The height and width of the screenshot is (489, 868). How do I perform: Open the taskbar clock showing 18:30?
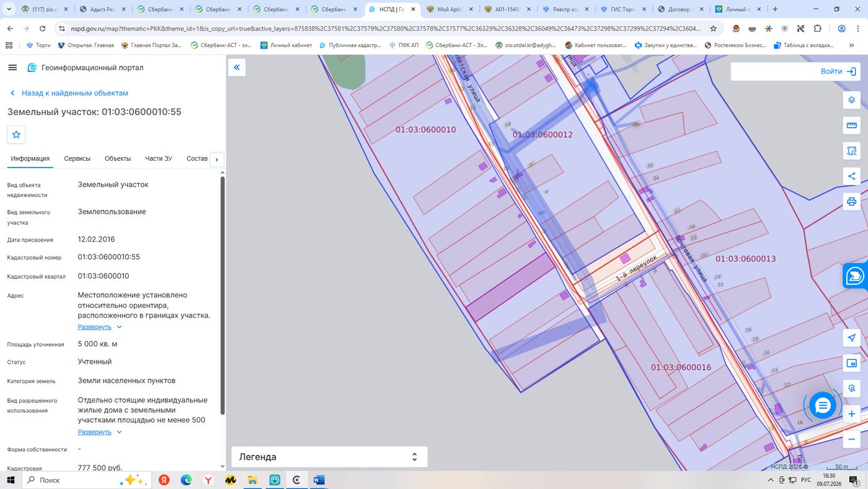coord(828,480)
